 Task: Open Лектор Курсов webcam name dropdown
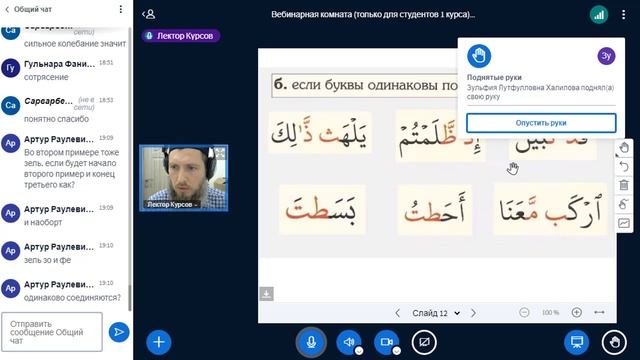172,204
